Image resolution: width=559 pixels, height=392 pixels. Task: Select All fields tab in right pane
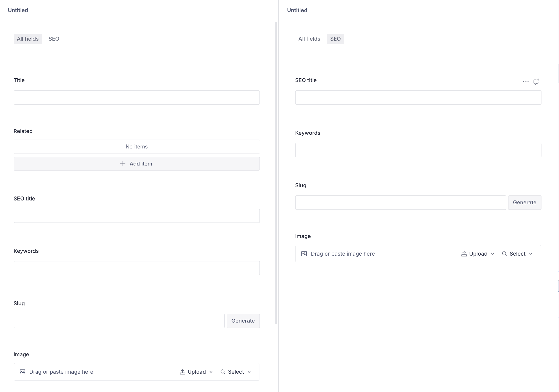(309, 39)
